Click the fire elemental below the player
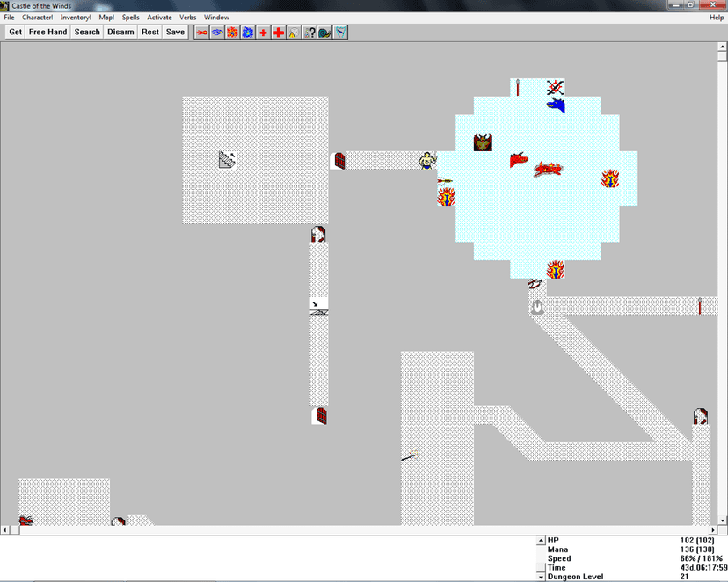This screenshot has height=582, width=728. tap(446, 197)
